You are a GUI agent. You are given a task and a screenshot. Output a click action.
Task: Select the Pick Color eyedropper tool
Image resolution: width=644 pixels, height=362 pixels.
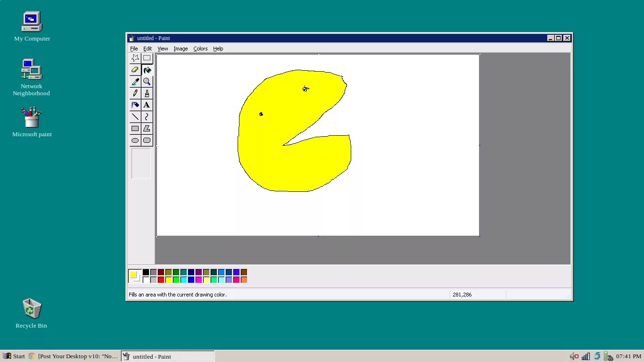[x=135, y=82]
